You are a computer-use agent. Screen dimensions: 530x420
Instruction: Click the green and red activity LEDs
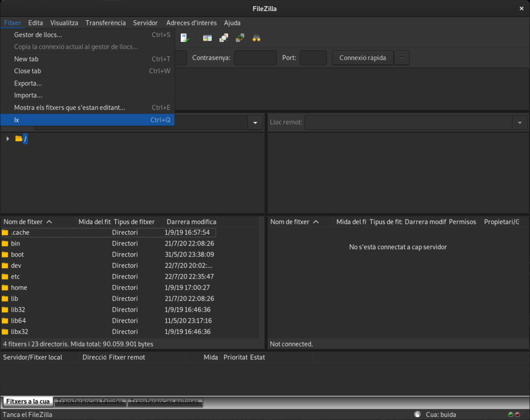click(513, 414)
